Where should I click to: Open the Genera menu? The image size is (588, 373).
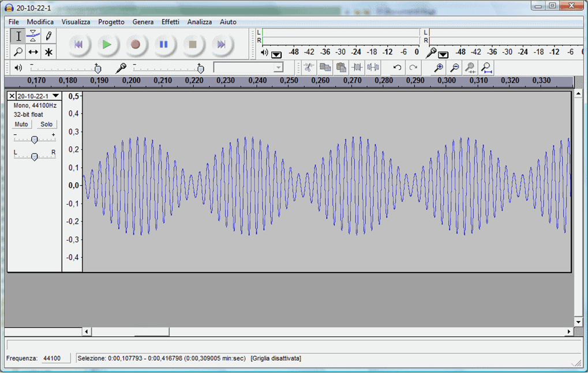click(x=143, y=22)
